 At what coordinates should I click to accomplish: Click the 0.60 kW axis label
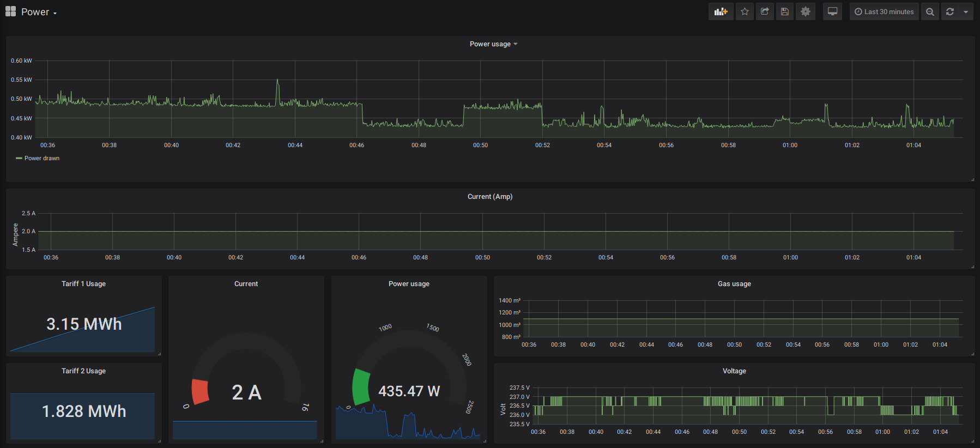click(x=21, y=60)
